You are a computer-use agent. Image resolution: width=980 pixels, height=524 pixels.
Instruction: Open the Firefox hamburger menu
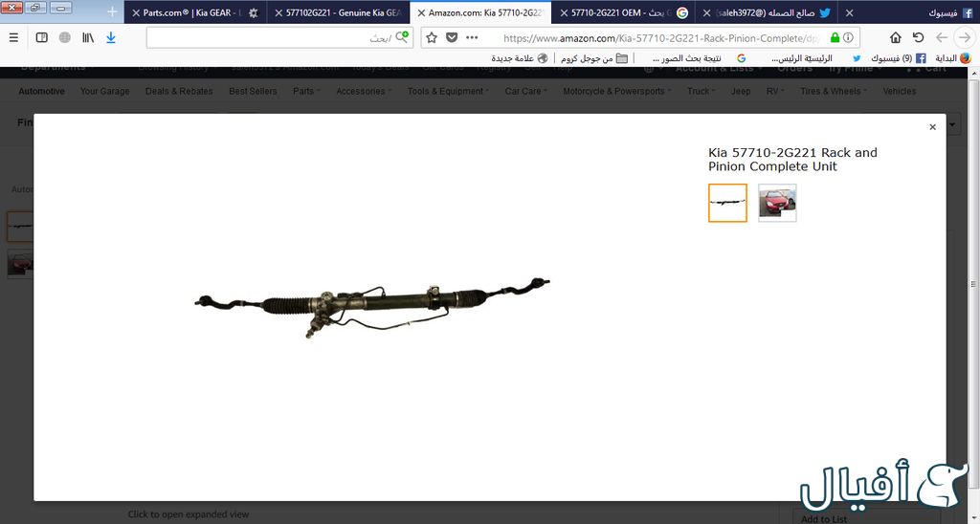pos(13,37)
